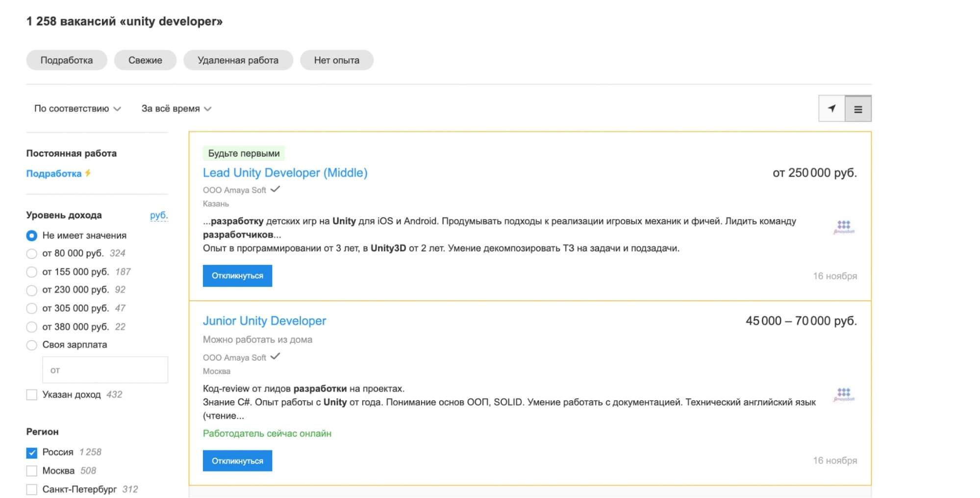
Task: Enable the 'Указан доход' checkbox
Action: click(x=32, y=395)
